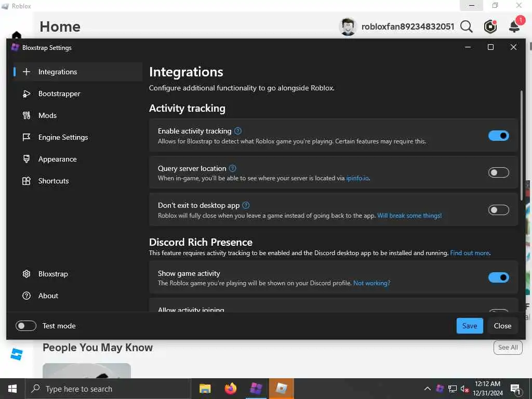Click the robloxfan89234832051 avatar
Viewport: 532px width, 399px height.
[348, 26]
